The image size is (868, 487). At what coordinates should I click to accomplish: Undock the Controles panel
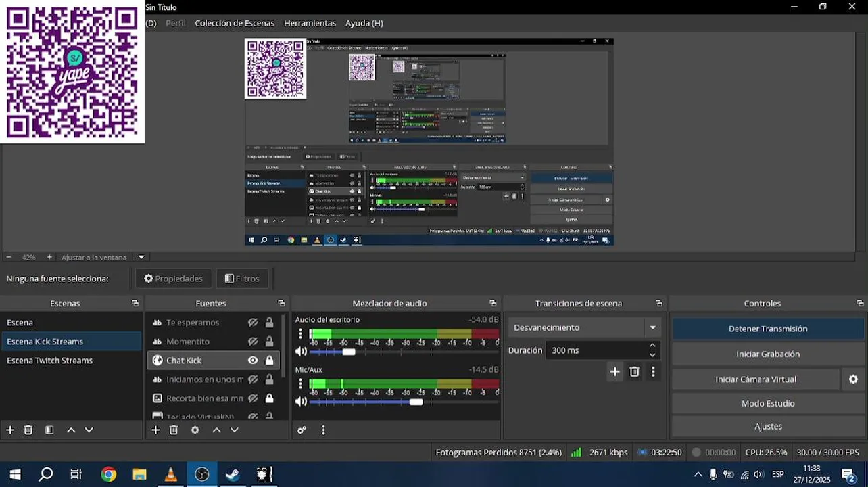pyautogui.click(x=860, y=304)
